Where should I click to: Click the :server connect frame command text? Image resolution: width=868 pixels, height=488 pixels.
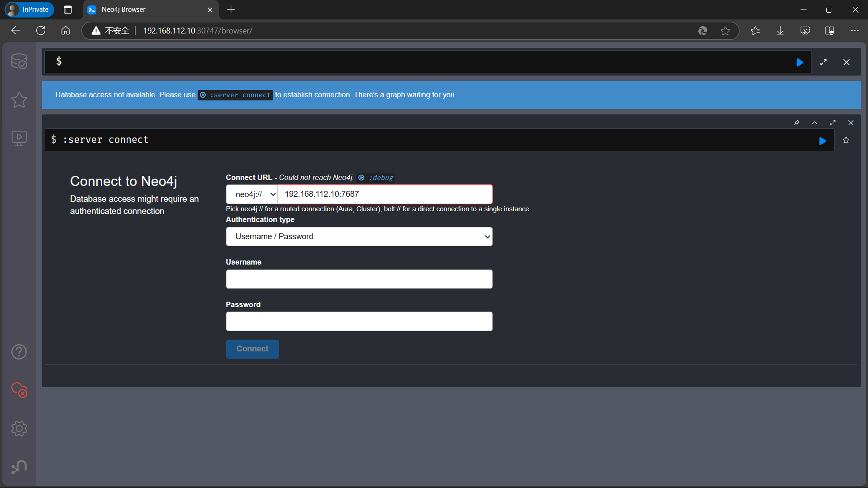106,140
